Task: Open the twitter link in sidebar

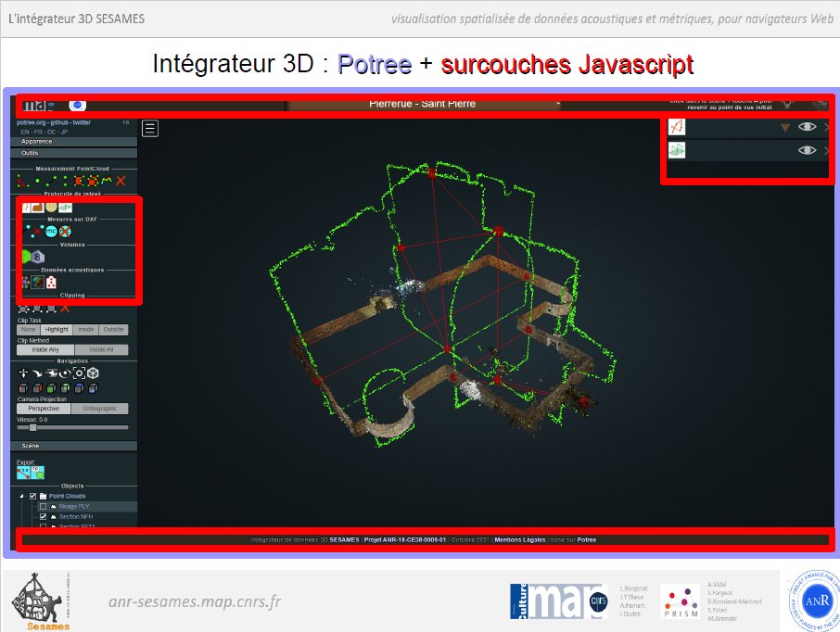Action: pyautogui.click(x=82, y=122)
